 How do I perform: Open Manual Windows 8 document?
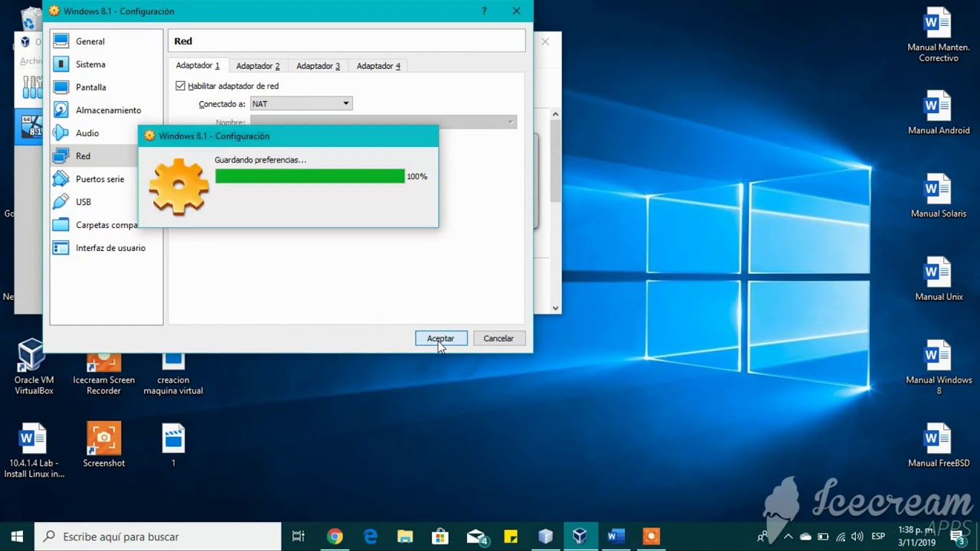coord(939,367)
